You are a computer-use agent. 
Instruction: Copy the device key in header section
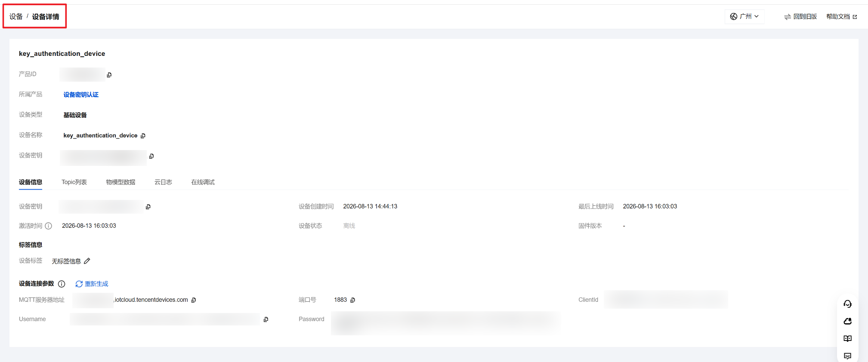(x=151, y=156)
